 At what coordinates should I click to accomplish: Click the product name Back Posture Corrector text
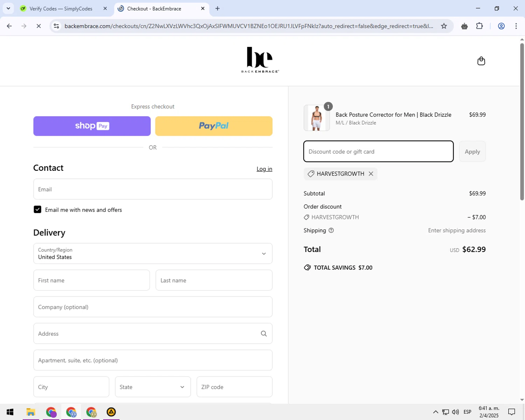[393, 115]
